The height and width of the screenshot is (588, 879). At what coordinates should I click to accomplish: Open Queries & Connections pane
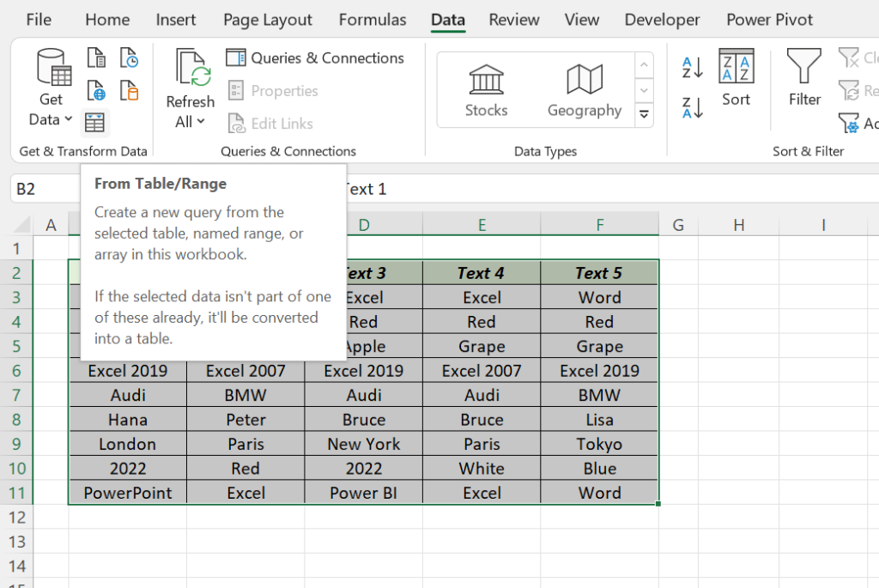[315, 58]
